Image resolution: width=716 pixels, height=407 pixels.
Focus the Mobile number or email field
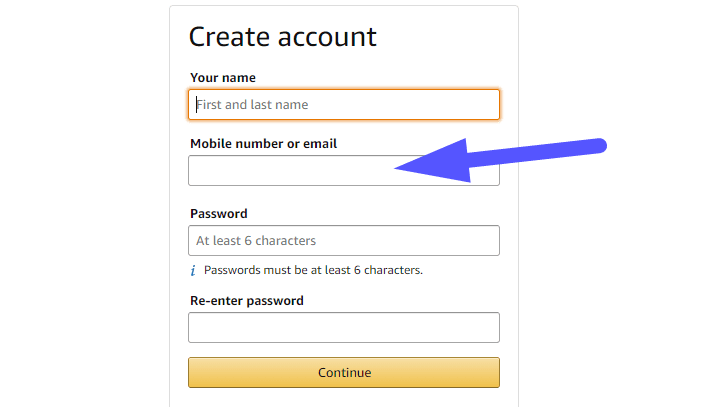click(290, 171)
